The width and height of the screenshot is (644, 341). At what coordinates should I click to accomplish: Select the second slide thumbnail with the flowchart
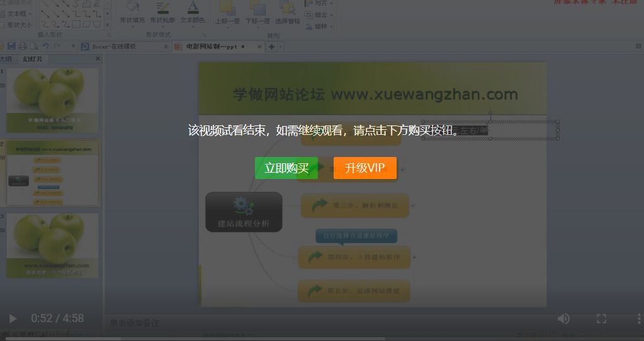[x=52, y=173]
